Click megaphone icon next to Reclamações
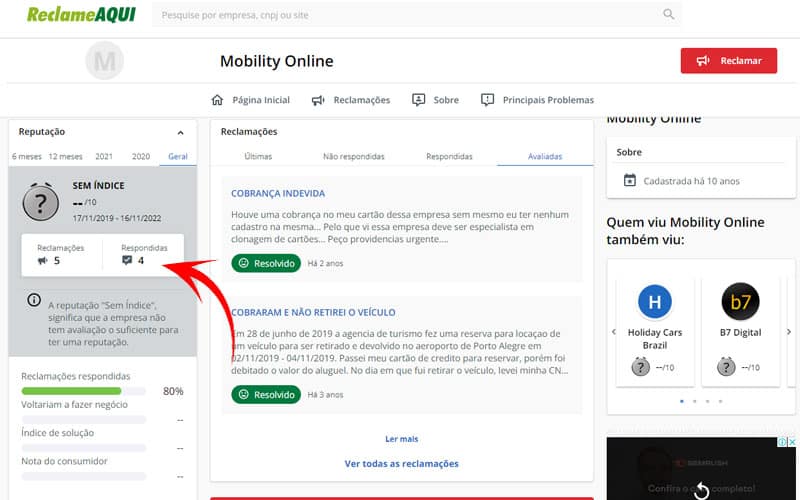Viewport: 800px width, 500px height. 318,100
